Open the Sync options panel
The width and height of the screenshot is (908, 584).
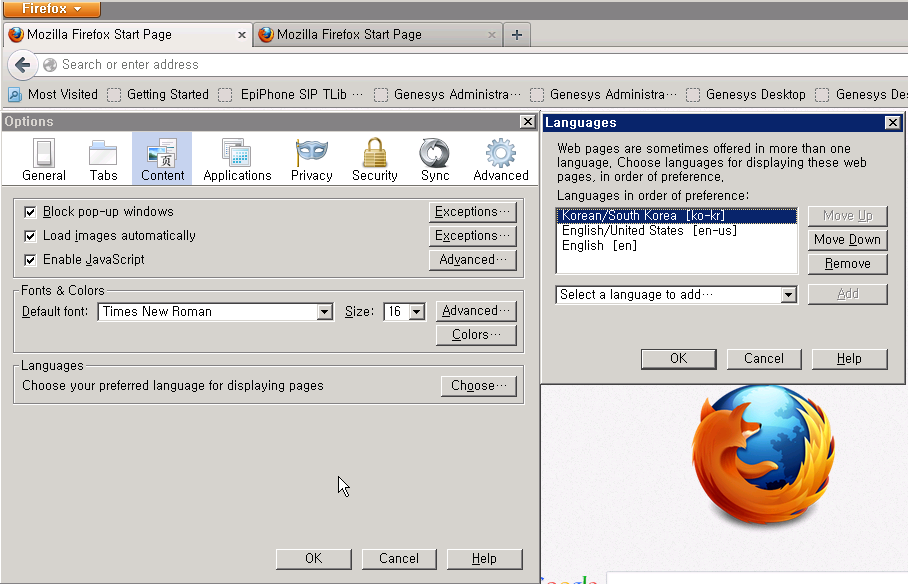point(435,159)
